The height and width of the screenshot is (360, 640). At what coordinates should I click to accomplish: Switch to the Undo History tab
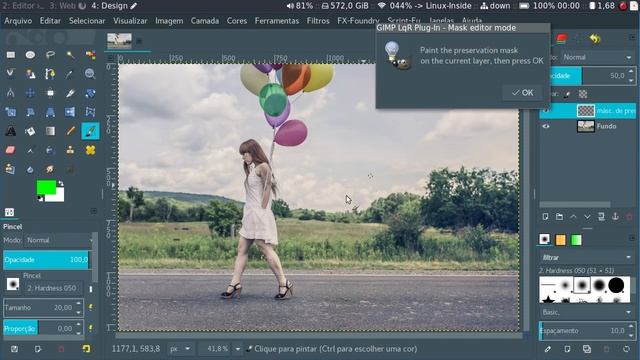point(595,39)
